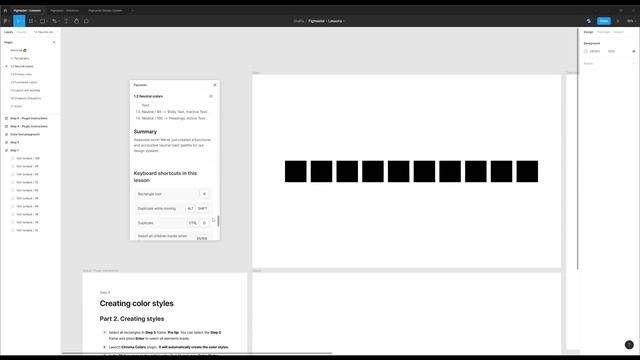
Task: Go to the Figma home screen
Action: pyautogui.click(x=5, y=10)
